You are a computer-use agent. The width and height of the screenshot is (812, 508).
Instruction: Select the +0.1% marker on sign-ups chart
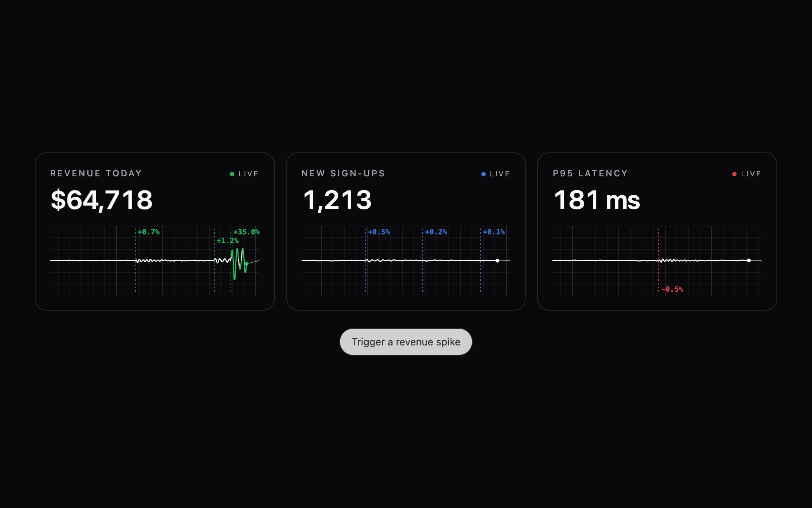tap(494, 232)
